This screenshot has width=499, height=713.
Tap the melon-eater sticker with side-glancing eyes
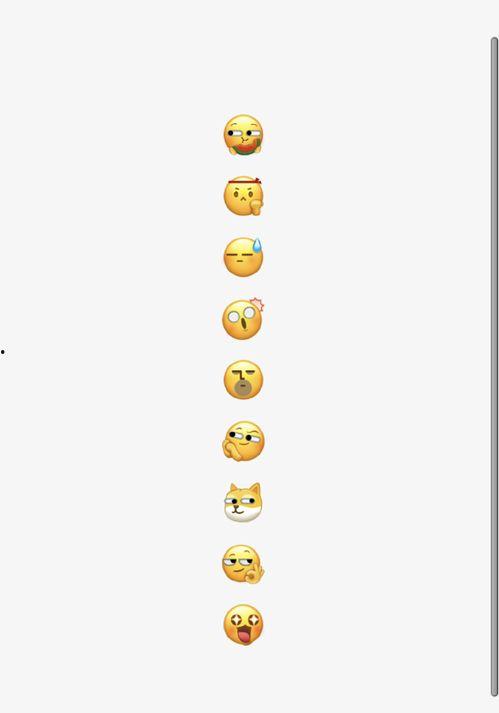pyautogui.click(x=243, y=135)
